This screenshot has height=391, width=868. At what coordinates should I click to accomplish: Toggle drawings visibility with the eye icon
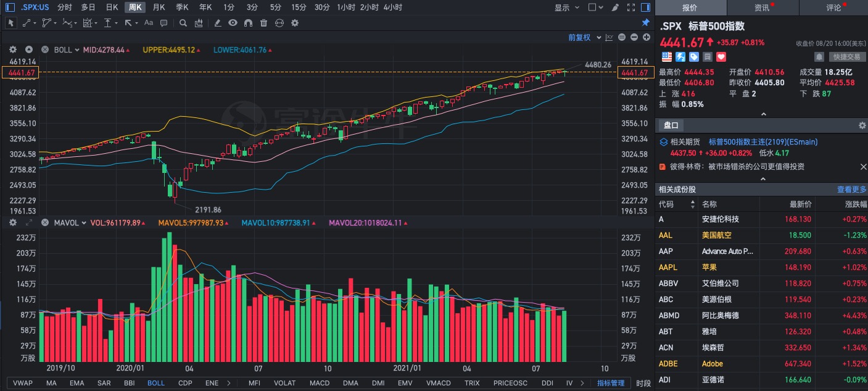pyautogui.click(x=233, y=23)
